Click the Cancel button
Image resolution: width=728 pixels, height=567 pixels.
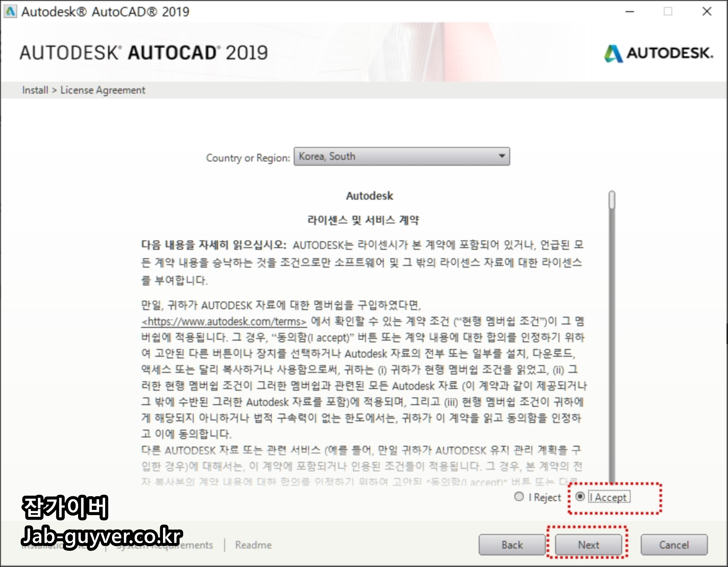click(x=674, y=545)
